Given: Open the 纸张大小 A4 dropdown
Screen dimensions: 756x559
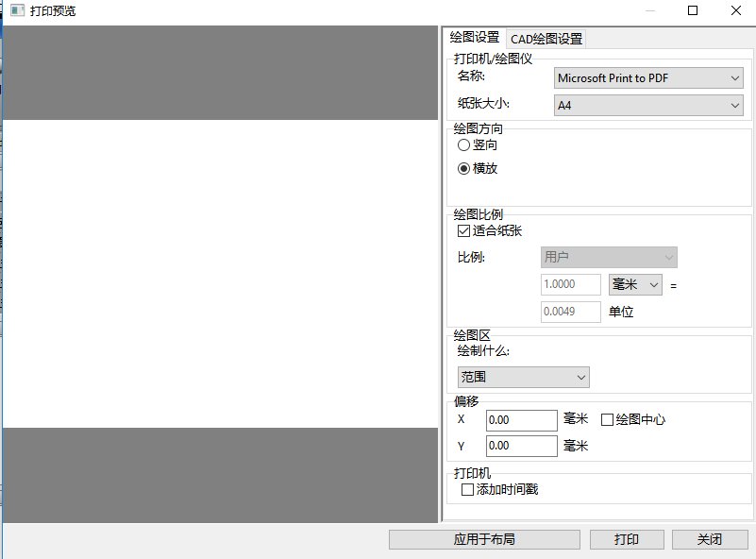Looking at the screenshot, I should point(648,105).
